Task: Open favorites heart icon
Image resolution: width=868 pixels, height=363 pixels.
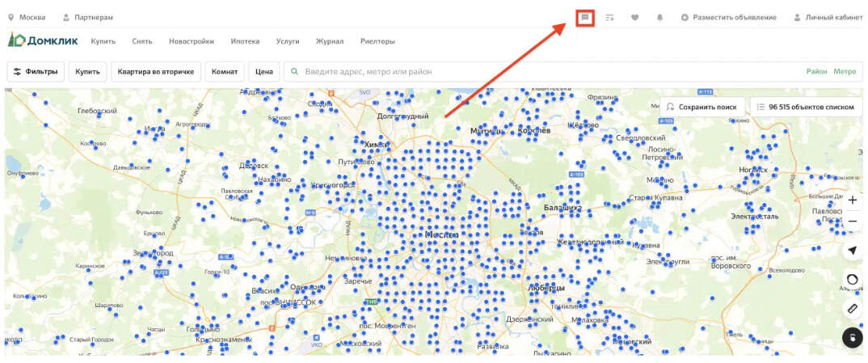Action: [x=634, y=17]
